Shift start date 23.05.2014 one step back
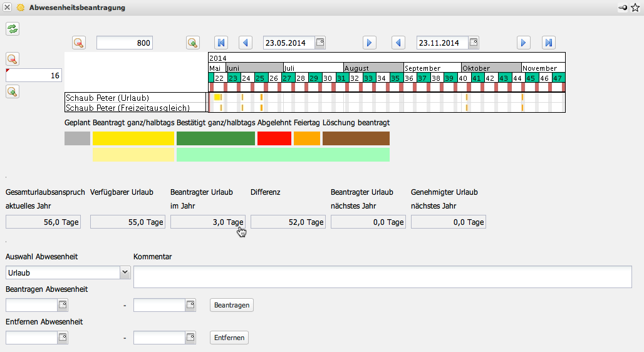Viewport: 644px width, 352px height. point(246,43)
